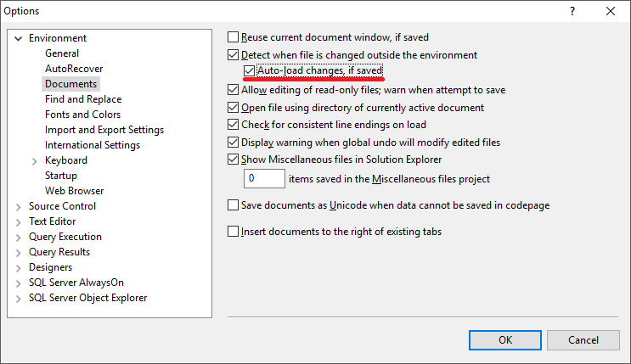Viewport: 631px width, 364px height.
Task: Expand the Keyboard node arrow
Action: coord(35,161)
